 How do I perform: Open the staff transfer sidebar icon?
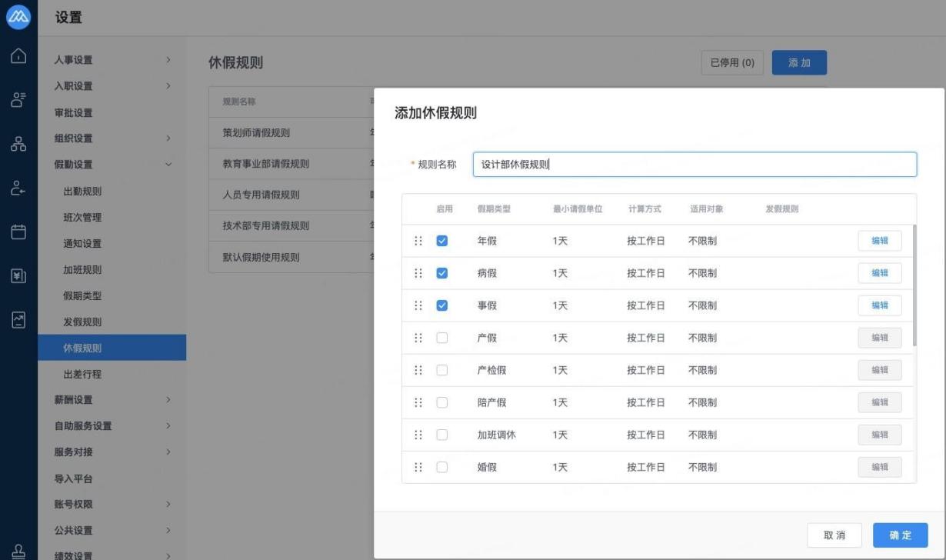[x=18, y=188]
